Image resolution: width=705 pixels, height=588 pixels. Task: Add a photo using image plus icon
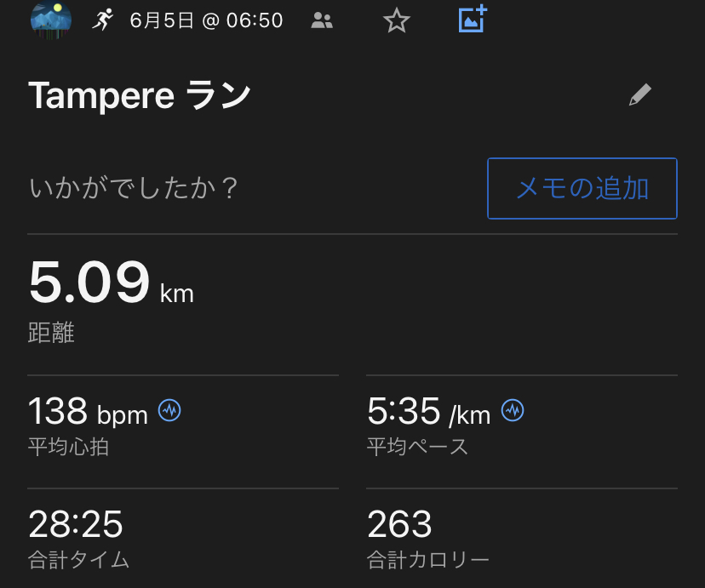pyautogui.click(x=473, y=19)
